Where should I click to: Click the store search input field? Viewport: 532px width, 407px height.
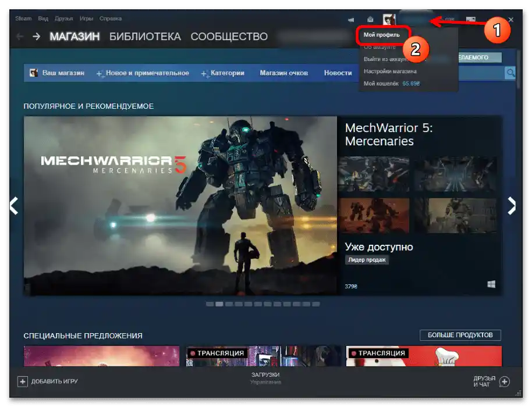[481, 73]
